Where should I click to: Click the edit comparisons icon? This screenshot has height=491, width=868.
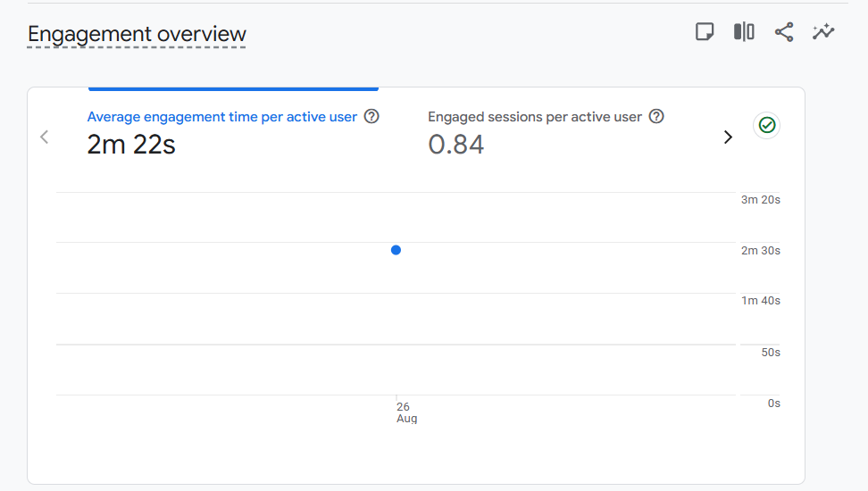click(x=744, y=32)
